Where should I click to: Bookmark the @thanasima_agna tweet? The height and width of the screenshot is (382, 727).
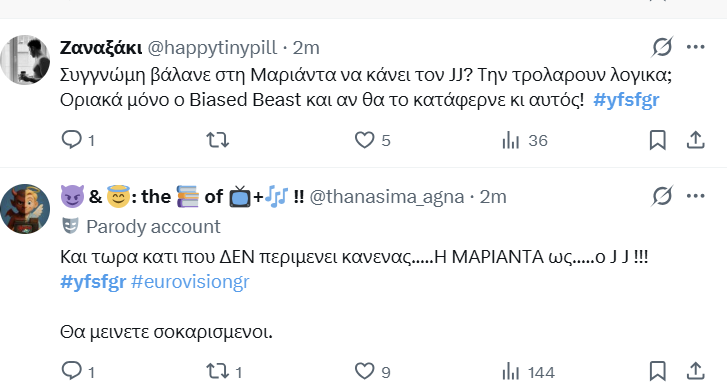coord(657,371)
